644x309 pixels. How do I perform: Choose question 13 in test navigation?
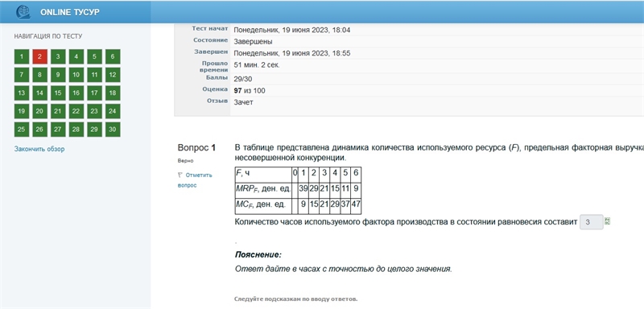[x=22, y=93]
